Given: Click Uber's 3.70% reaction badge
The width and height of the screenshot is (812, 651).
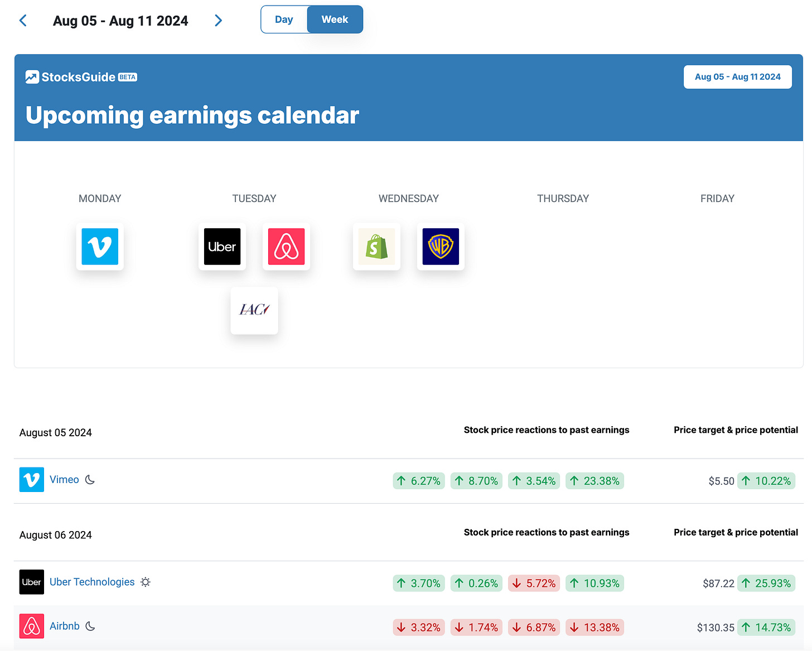Looking at the screenshot, I should click(419, 583).
